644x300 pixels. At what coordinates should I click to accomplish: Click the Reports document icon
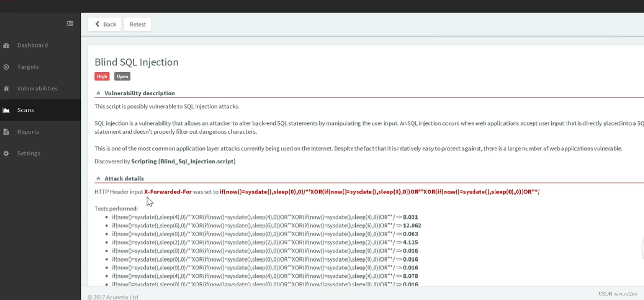click(6, 132)
